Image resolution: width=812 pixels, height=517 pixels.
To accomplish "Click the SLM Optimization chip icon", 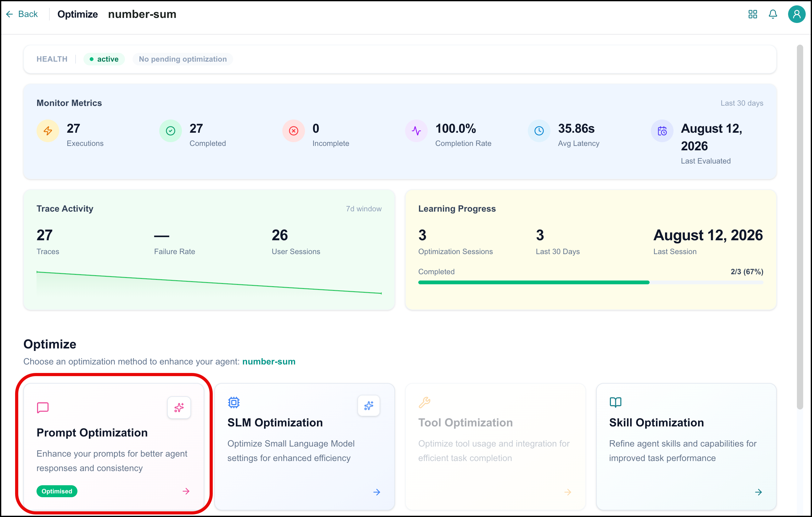I will [234, 403].
